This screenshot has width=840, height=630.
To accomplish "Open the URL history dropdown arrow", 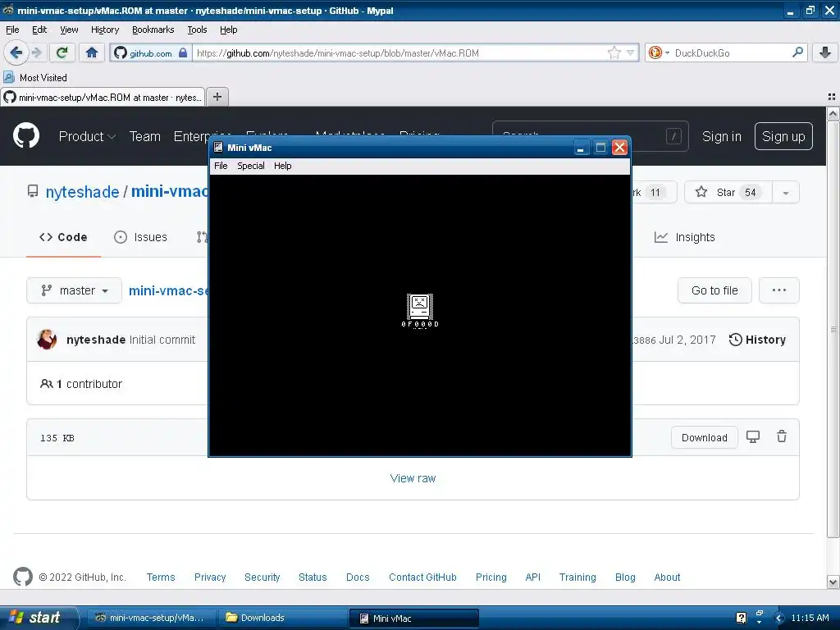I will pyautogui.click(x=631, y=52).
